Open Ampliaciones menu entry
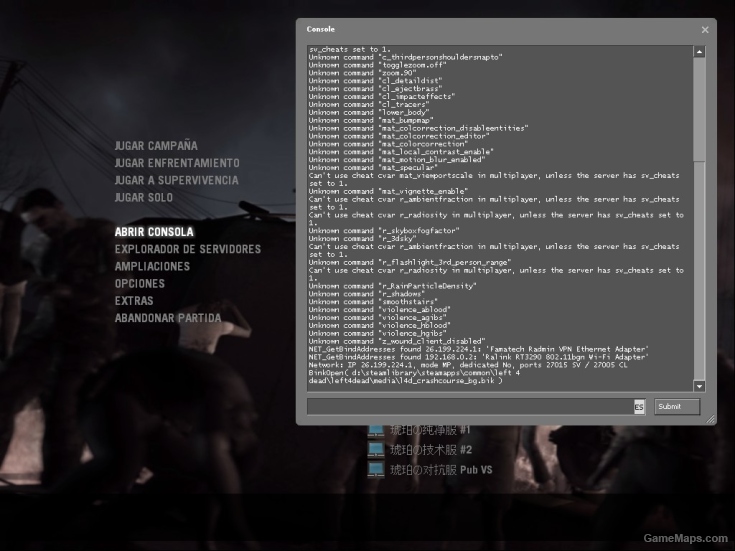735x551 pixels. [152, 266]
